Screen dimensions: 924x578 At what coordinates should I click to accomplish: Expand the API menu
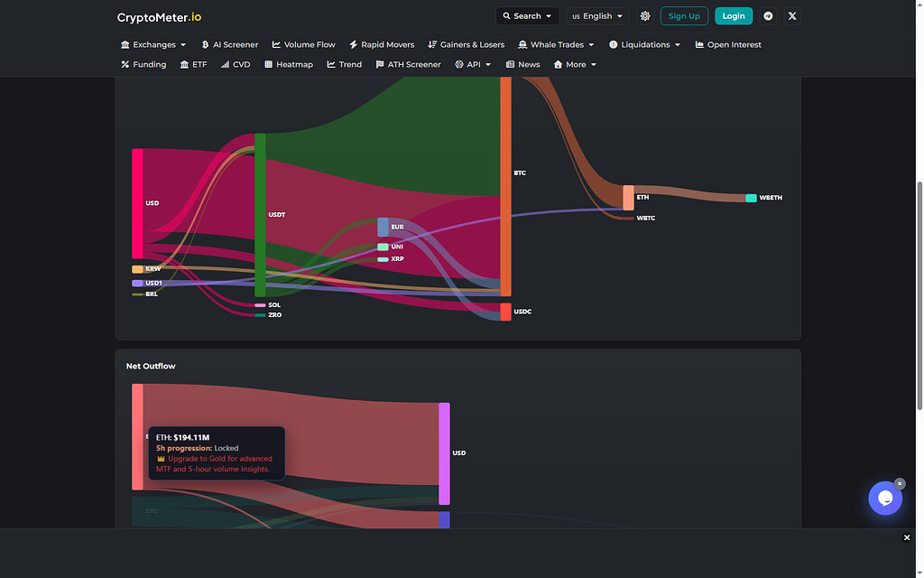tap(473, 65)
